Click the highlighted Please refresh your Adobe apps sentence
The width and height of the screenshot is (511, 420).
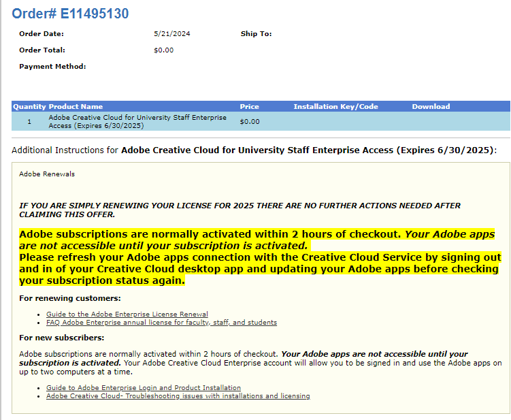point(260,269)
